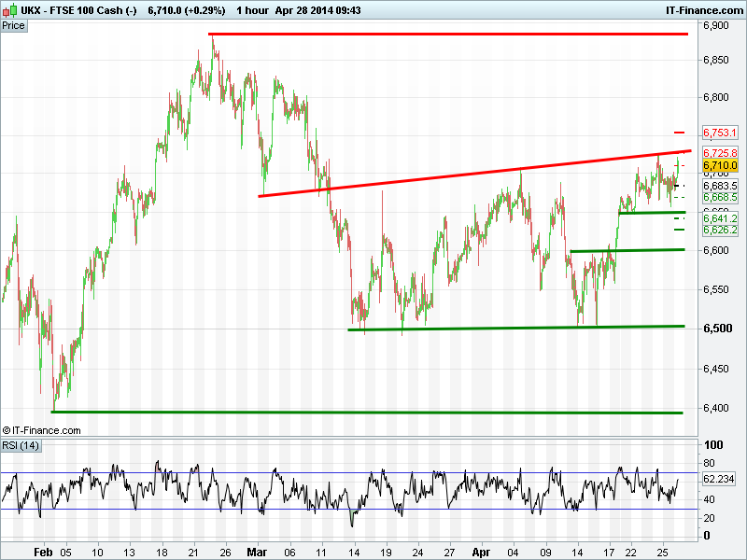Image resolution: width=747 pixels, height=560 pixels.
Task: Click the RSI (14) panel label
Action: point(21,446)
